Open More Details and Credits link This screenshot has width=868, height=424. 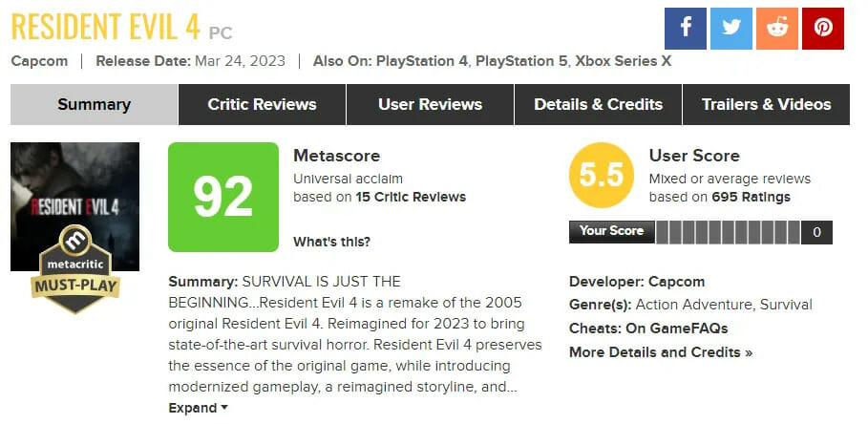coord(661,352)
